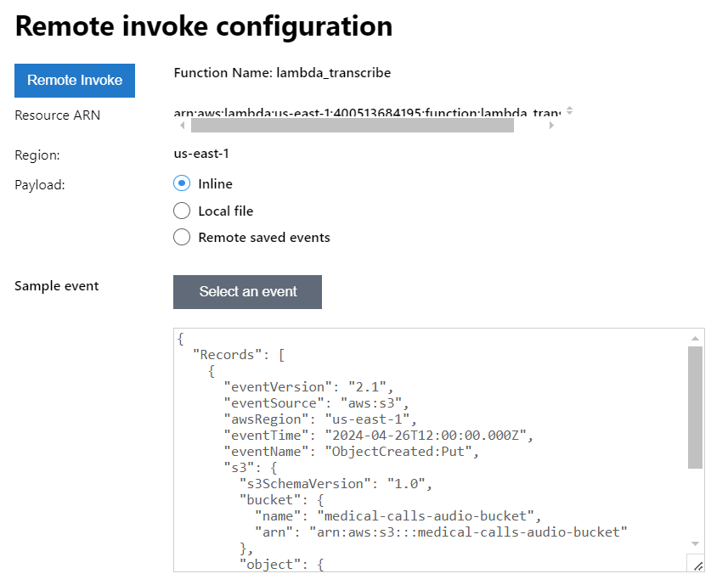This screenshot has height=585, width=728.
Task: Click scroll-down arrow in JSON editor
Action: tap(695, 543)
